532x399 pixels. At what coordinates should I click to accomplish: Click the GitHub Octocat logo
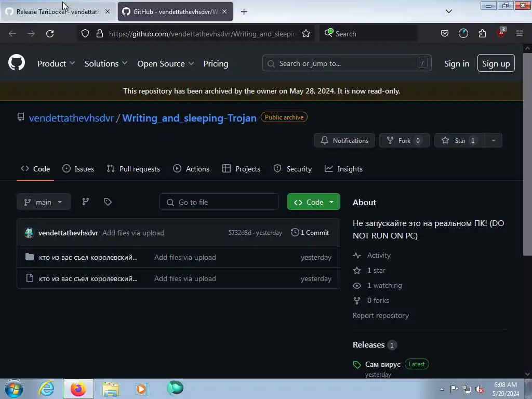pyautogui.click(x=17, y=63)
